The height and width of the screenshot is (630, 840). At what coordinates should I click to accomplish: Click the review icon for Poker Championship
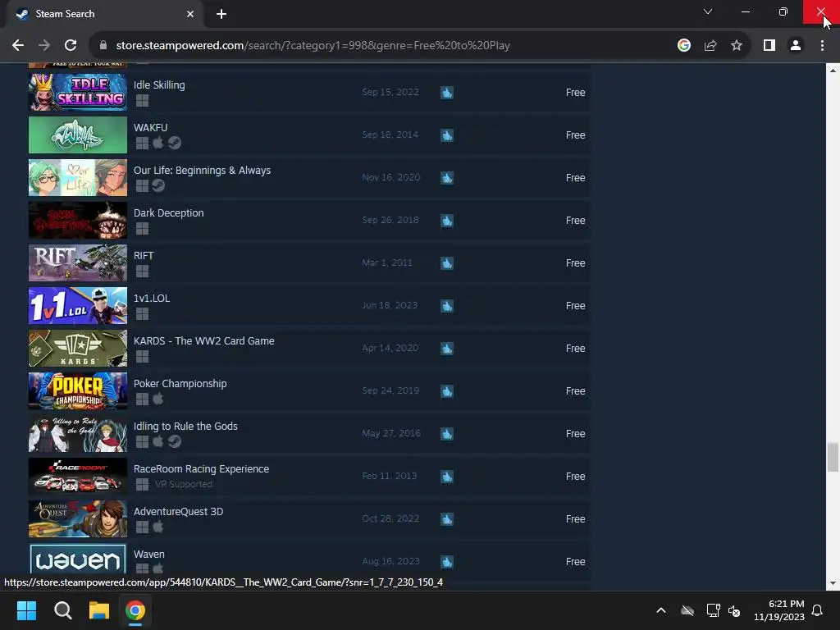[x=447, y=391]
